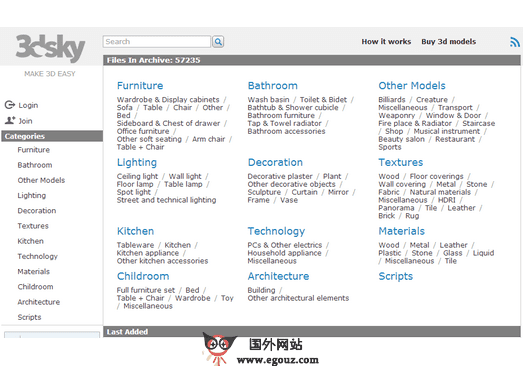The height and width of the screenshot is (366, 523).
Task: Open Fire place & Radiator models
Action: point(415,123)
